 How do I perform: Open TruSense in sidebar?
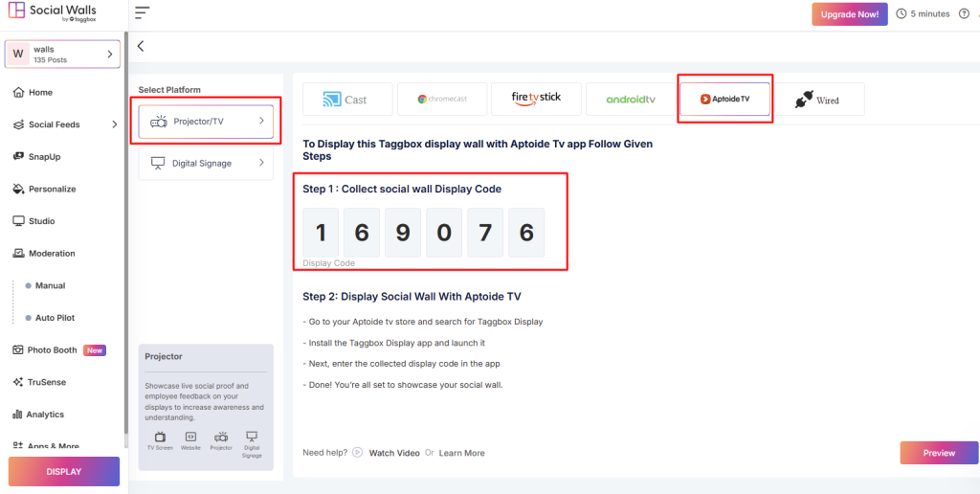(x=47, y=382)
